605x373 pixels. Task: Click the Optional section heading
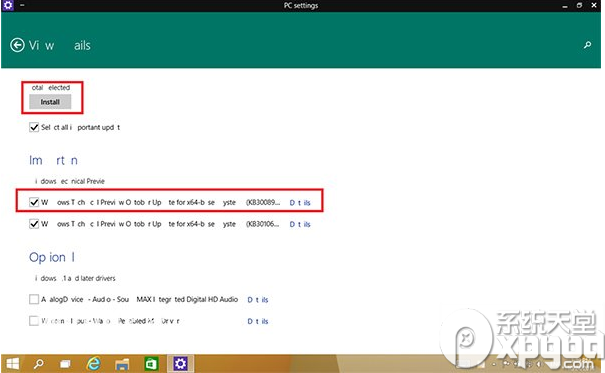pos(52,257)
